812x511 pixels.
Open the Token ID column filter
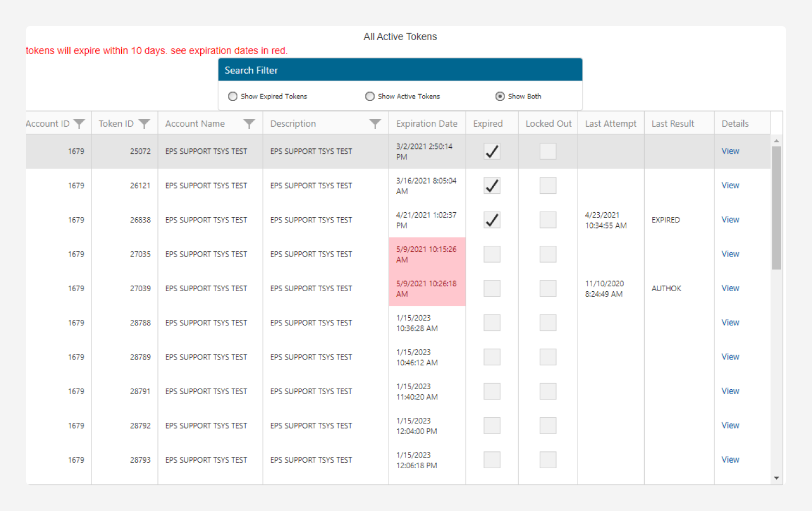point(144,124)
